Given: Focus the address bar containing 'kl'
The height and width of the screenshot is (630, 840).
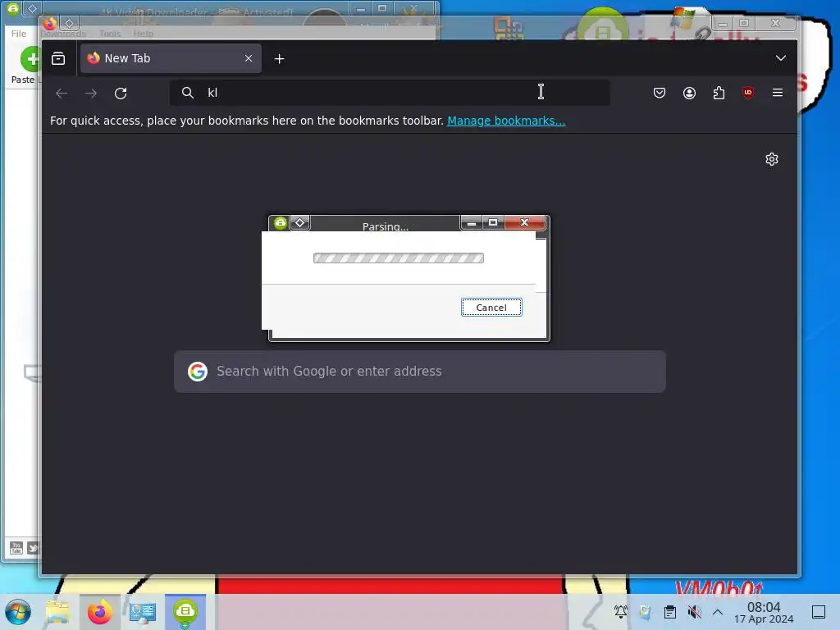Looking at the screenshot, I should [x=390, y=93].
